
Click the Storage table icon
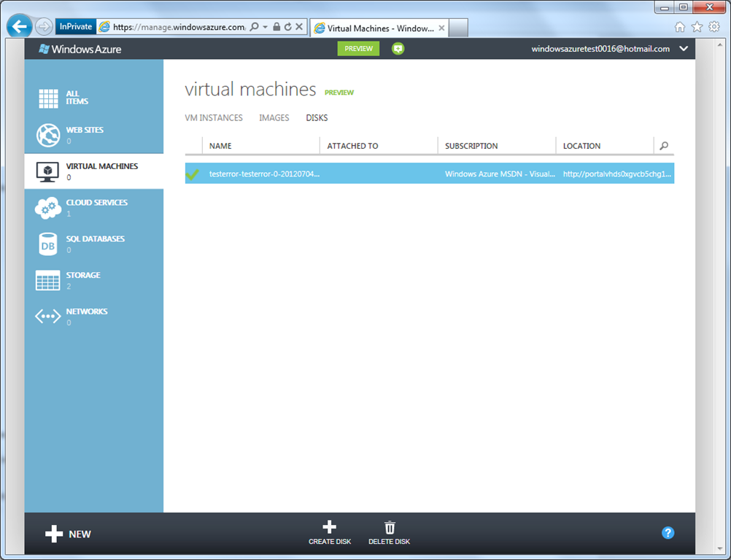coord(48,280)
